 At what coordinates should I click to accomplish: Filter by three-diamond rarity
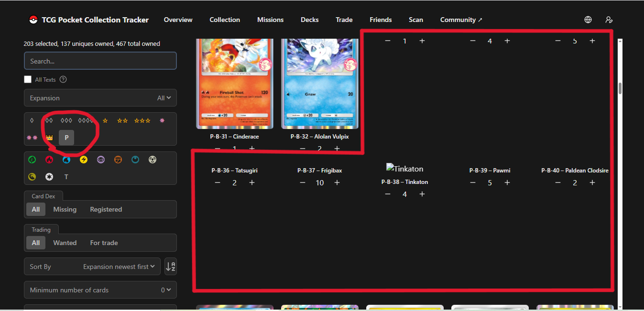click(66, 120)
